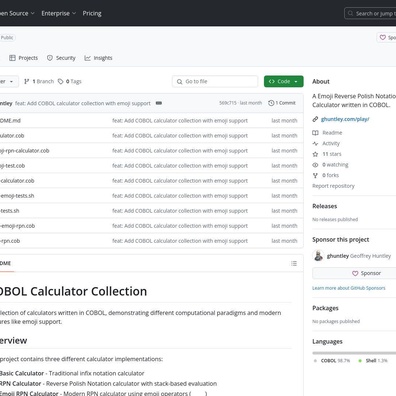Open ghuntley Geoffrey Huntley profile link

click(x=359, y=256)
